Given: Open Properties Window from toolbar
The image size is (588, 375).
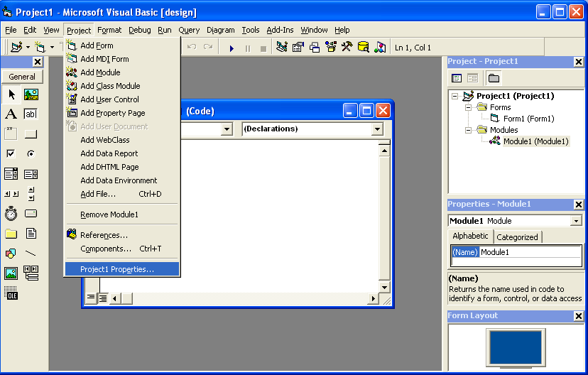Looking at the screenshot, I should coord(298,48).
